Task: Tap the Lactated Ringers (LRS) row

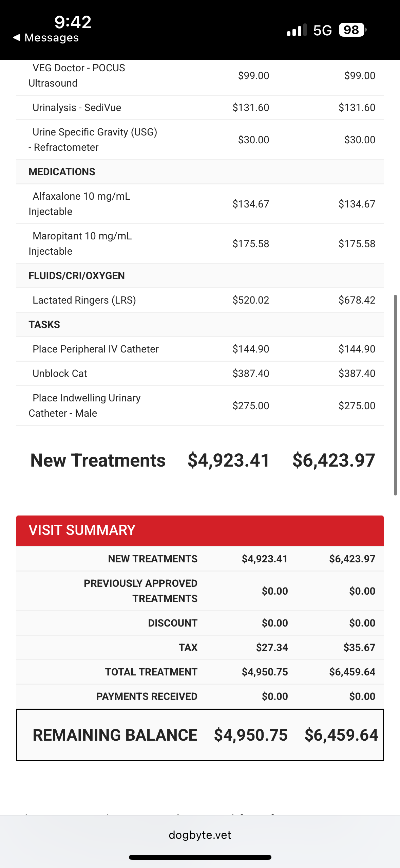Action: coord(84,300)
